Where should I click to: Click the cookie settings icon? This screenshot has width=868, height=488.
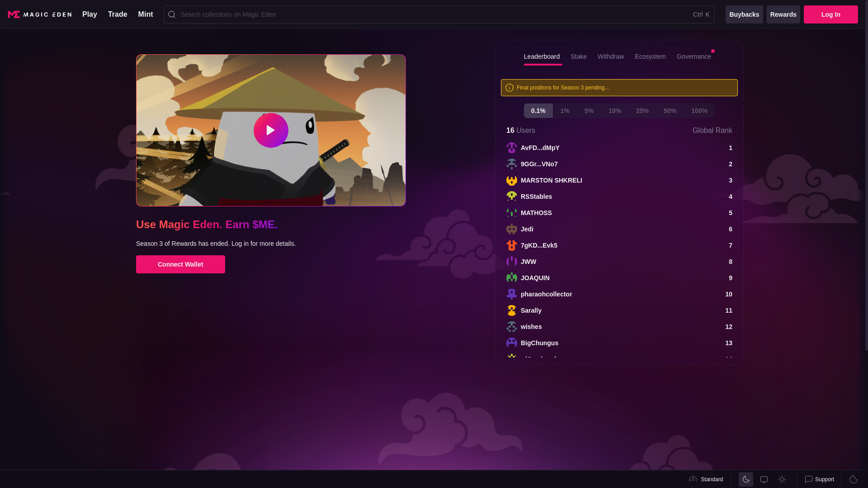pos(854,479)
